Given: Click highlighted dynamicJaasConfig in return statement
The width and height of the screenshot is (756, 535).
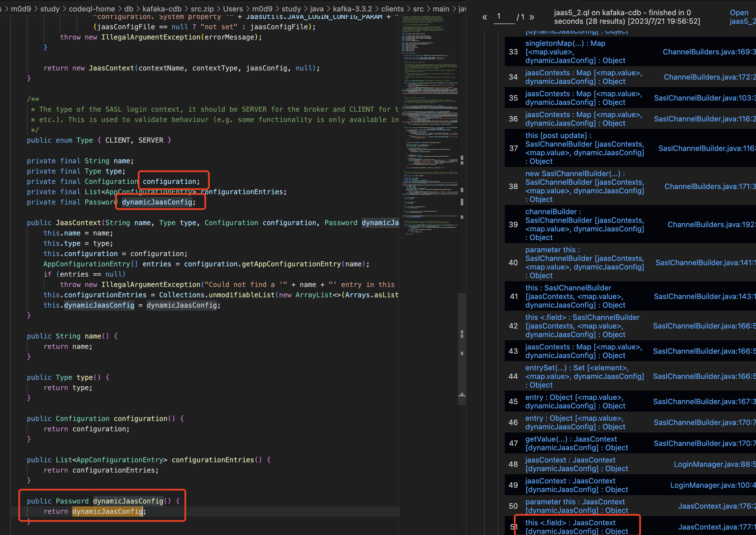Looking at the screenshot, I should pyautogui.click(x=107, y=511).
